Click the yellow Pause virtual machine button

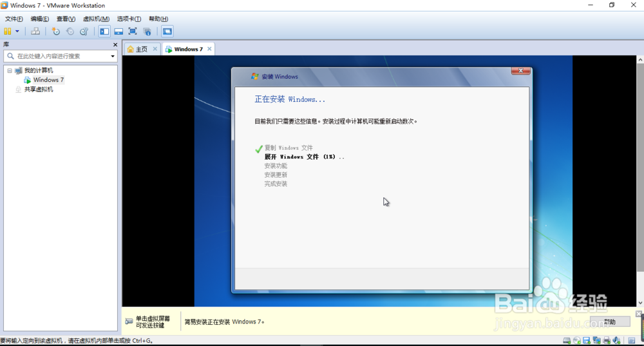[7, 31]
